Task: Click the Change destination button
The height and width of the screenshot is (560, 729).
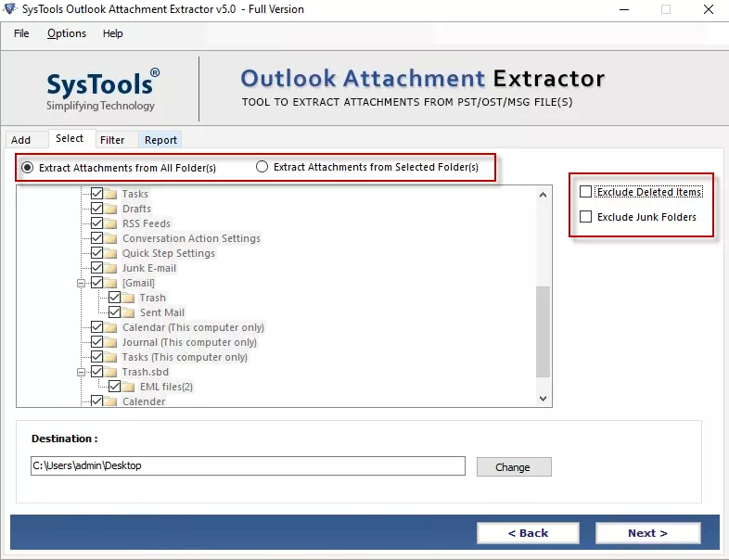Action: tap(514, 467)
